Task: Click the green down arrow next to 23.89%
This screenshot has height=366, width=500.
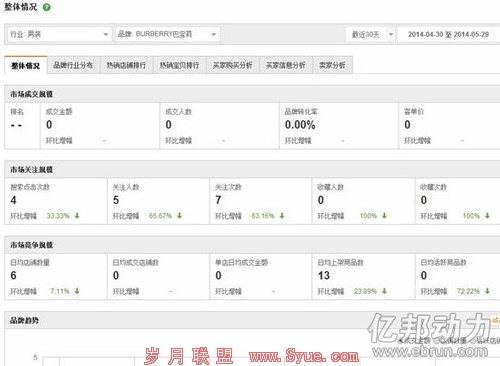Action: click(384, 291)
